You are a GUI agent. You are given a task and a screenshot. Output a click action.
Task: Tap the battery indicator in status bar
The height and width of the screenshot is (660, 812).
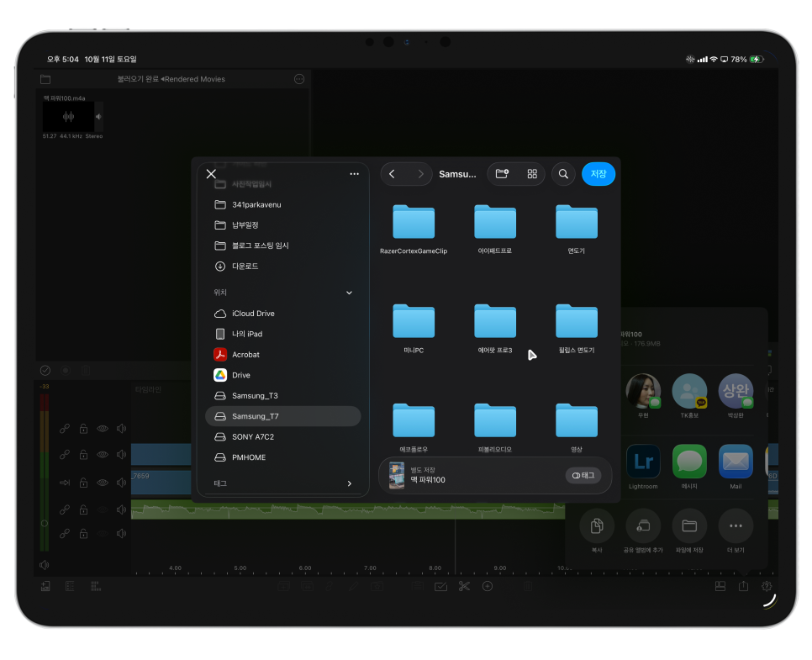756,59
